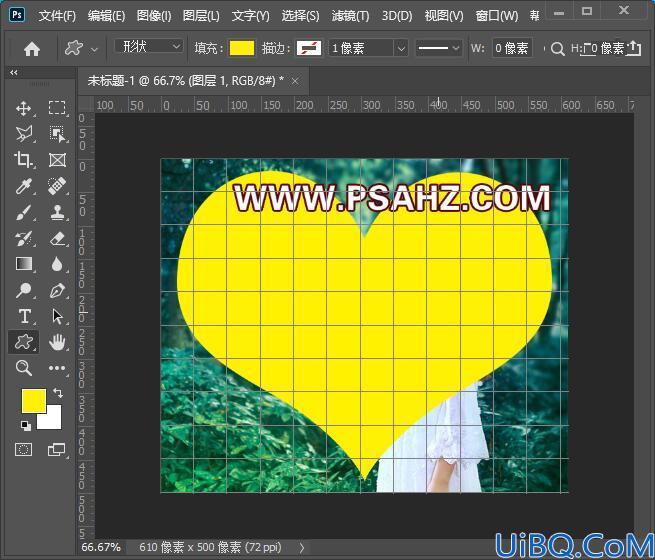Select the Custom Shape tool in toolbox
This screenshot has height=560, width=655.
coord(24,342)
